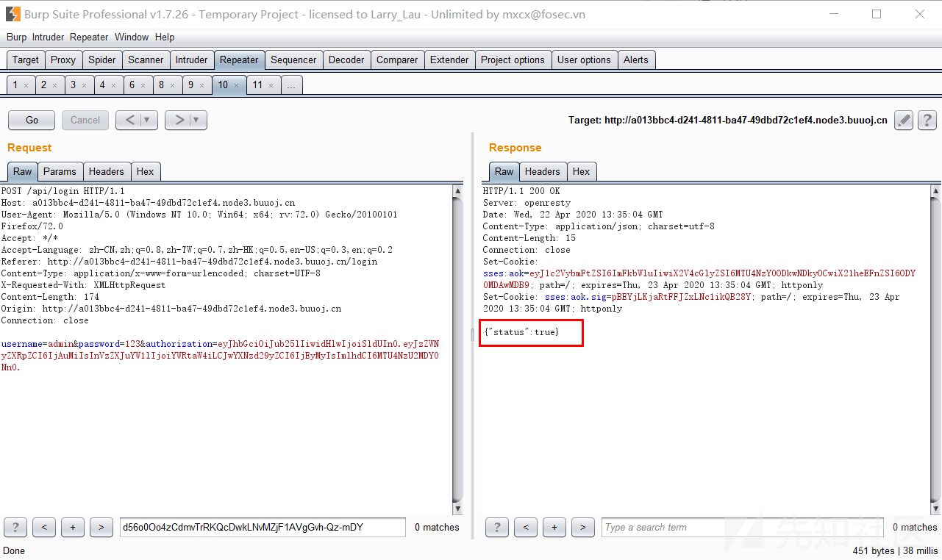This screenshot has height=560, width=942.
Task: Select the response Raw tab
Action: (504, 171)
